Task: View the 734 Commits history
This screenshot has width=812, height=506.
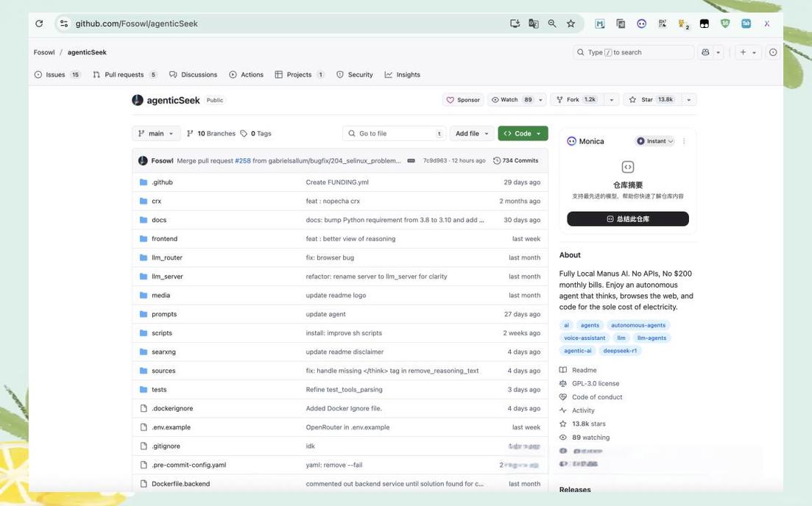Action: pos(515,160)
